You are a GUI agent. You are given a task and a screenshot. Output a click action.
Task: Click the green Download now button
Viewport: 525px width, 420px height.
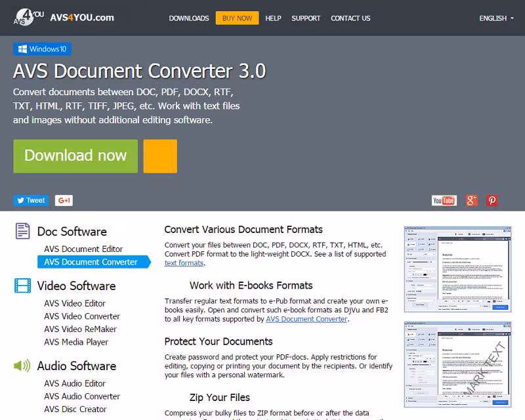(75, 156)
